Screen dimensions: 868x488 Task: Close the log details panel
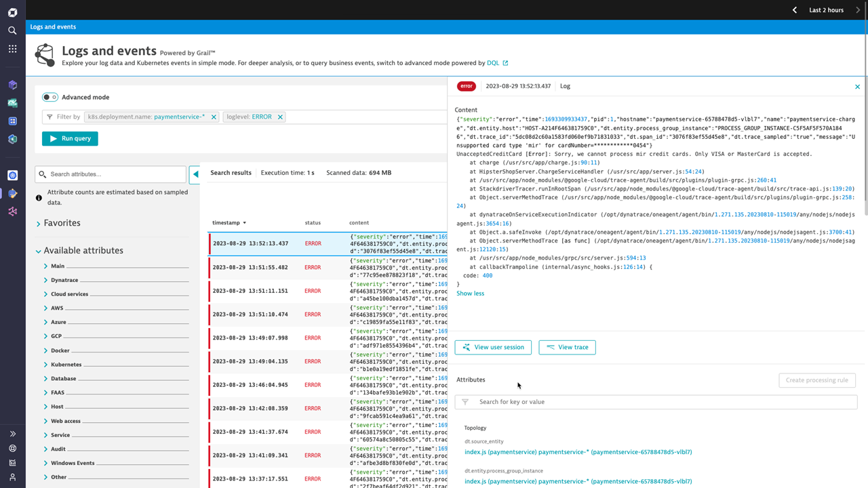[857, 87]
